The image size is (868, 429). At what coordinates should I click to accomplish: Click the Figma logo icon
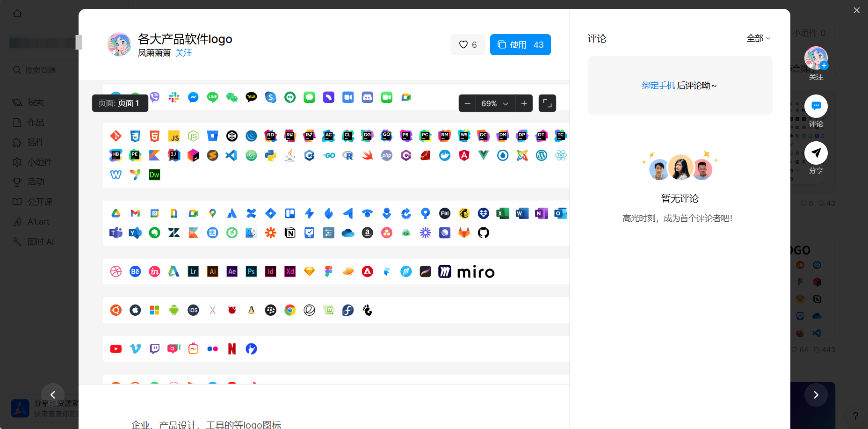coord(329,271)
